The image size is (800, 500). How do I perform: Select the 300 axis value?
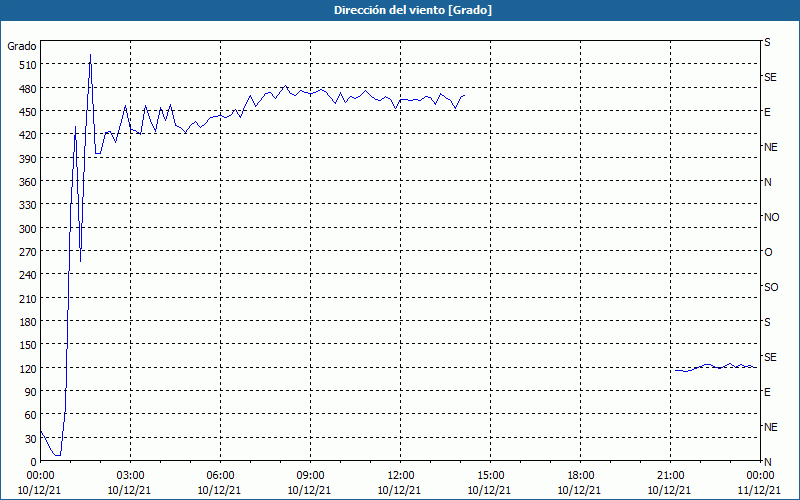click(28, 229)
